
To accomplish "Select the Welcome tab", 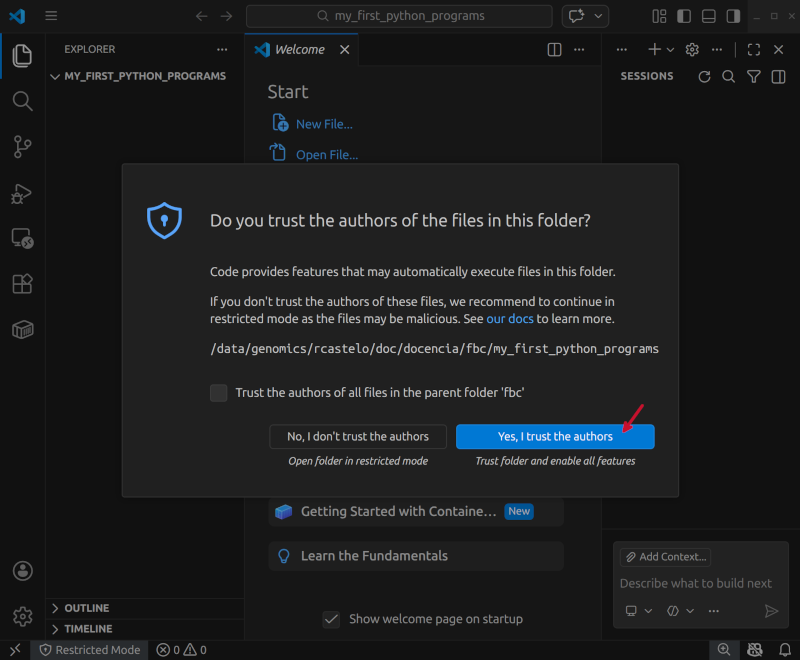I will coord(299,49).
